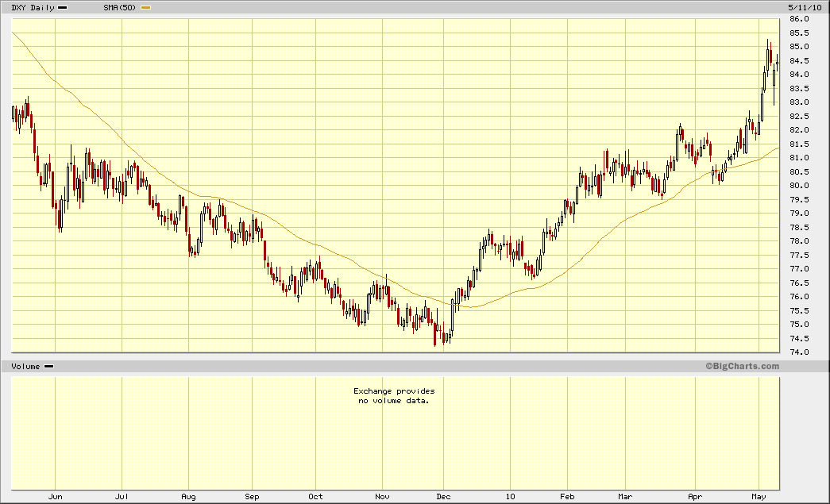Click the 85.5 price axis label

pos(799,33)
